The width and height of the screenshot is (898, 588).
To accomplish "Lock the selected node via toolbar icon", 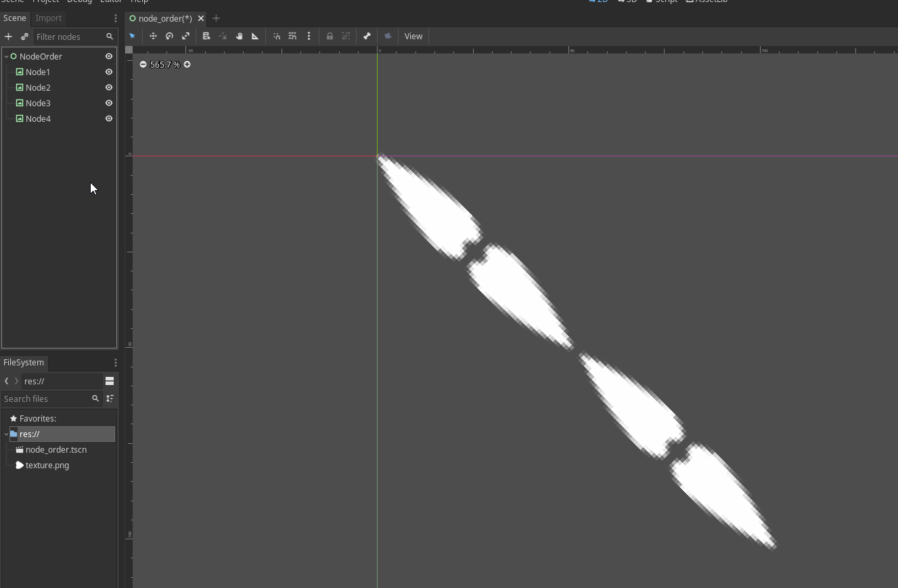I will tap(330, 36).
